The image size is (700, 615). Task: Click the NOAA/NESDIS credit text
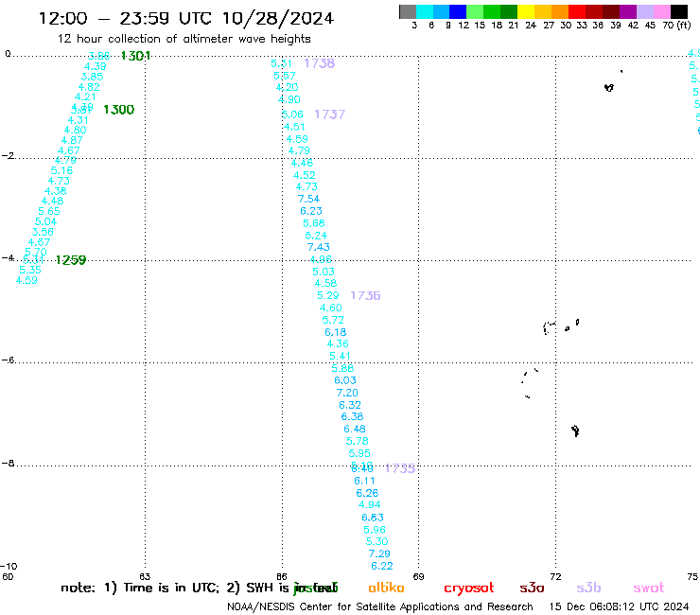[x=380, y=606]
